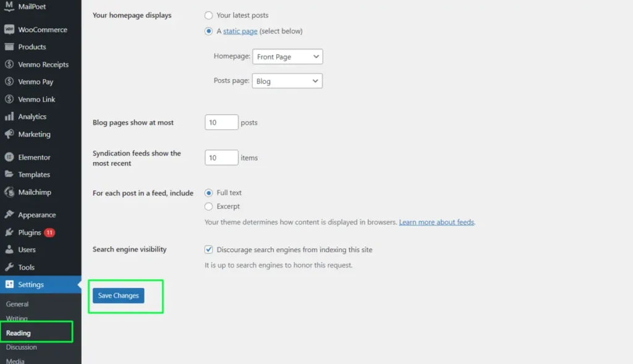633x364 pixels.
Task: Open the WooCommerce dashboard from sidebar
Action: click(x=43, y=29)
